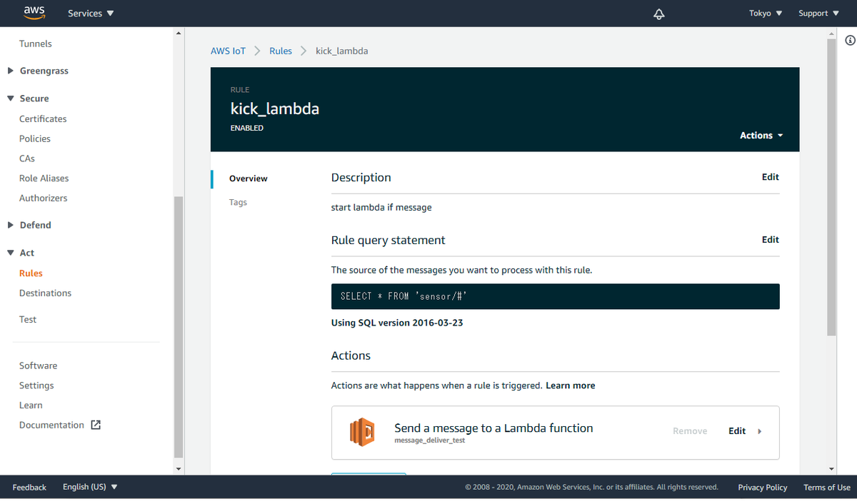Click main page scrollbar down arrow
857x504 pixels.
coord(831,469)
